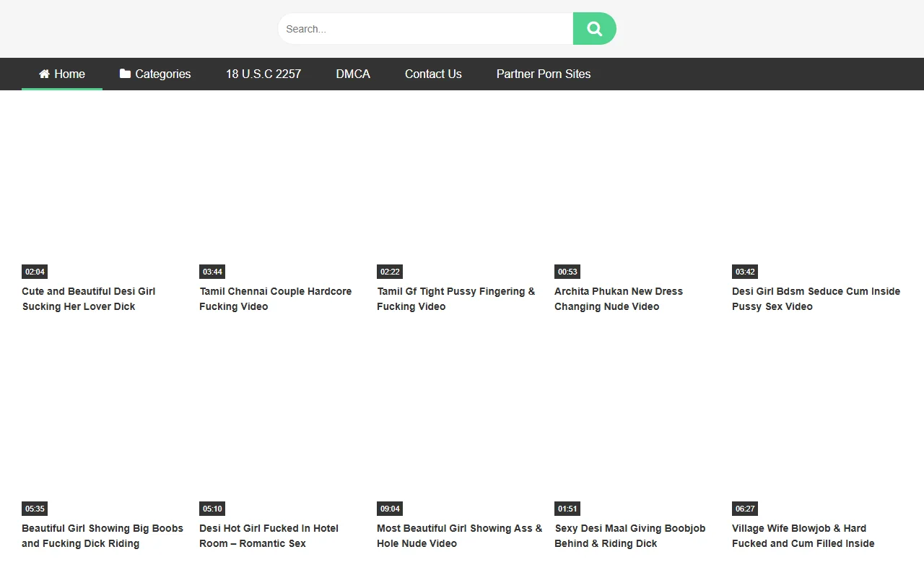Screen dimensions: 924x578
Task: Open the Contact Us page
Action: [433, 74]
